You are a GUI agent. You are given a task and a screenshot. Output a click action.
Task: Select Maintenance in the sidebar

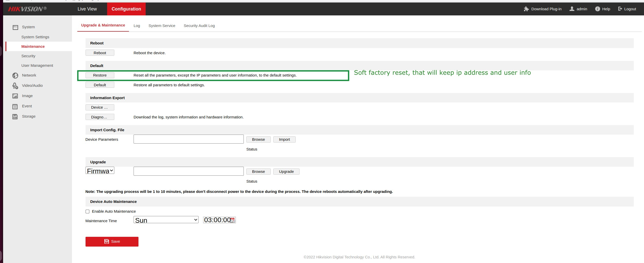coord(39,46)
